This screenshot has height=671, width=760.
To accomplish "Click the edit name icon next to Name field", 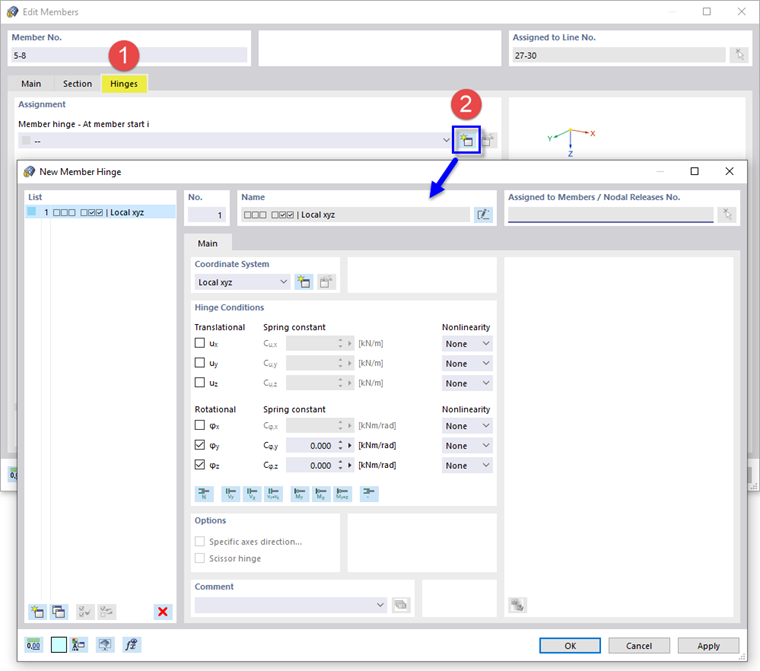I will 483,214.
